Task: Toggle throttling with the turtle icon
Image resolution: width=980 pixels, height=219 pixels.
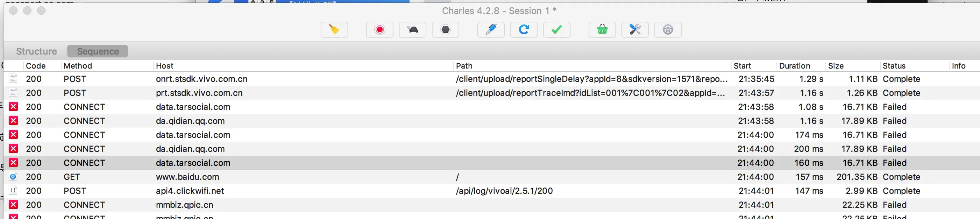Action: (412, 30)
